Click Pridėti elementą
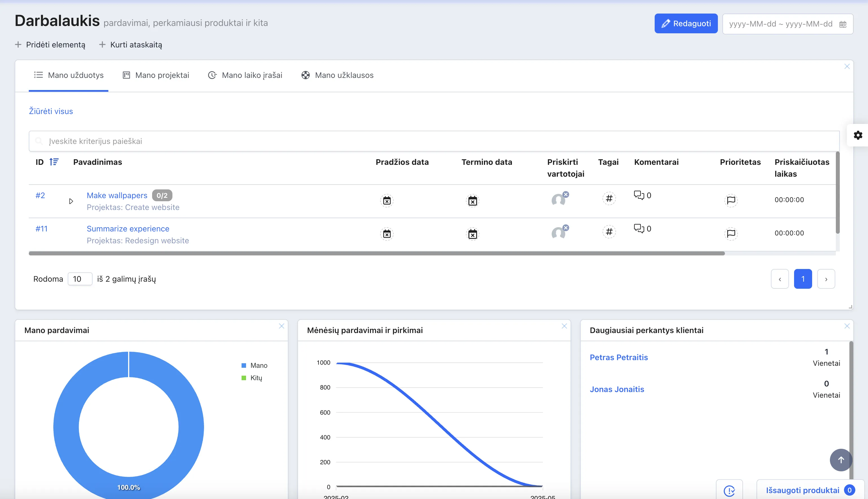This screenshot has height=499, width=868. tap(50, 45)
